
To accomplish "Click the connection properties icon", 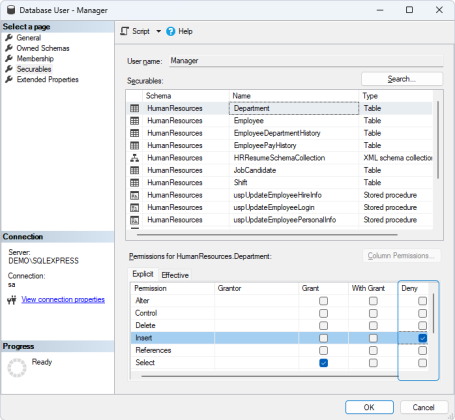I will coord(12,300).
